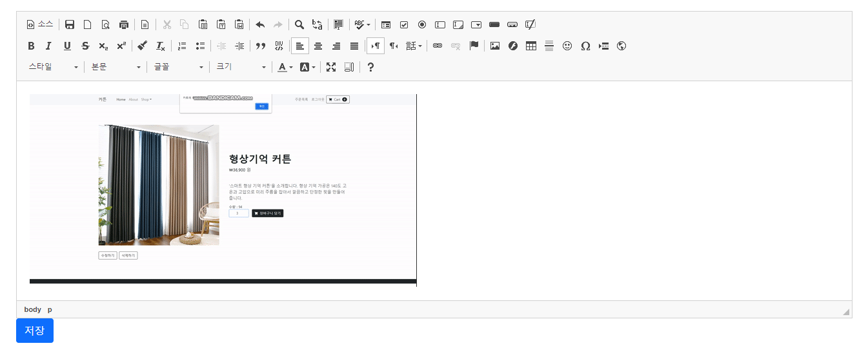
Task: Open the Find magnifier tool
Action: (299, 24)
